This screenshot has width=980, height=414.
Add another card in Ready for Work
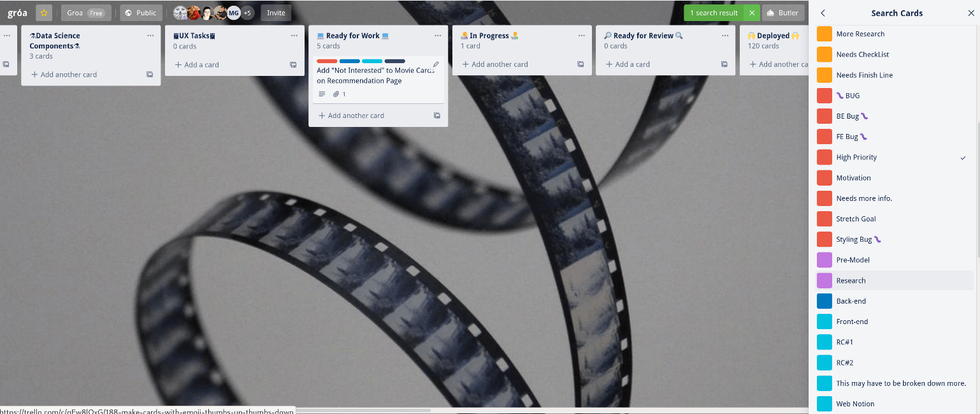pyautogui.click(x=351, y=115)
